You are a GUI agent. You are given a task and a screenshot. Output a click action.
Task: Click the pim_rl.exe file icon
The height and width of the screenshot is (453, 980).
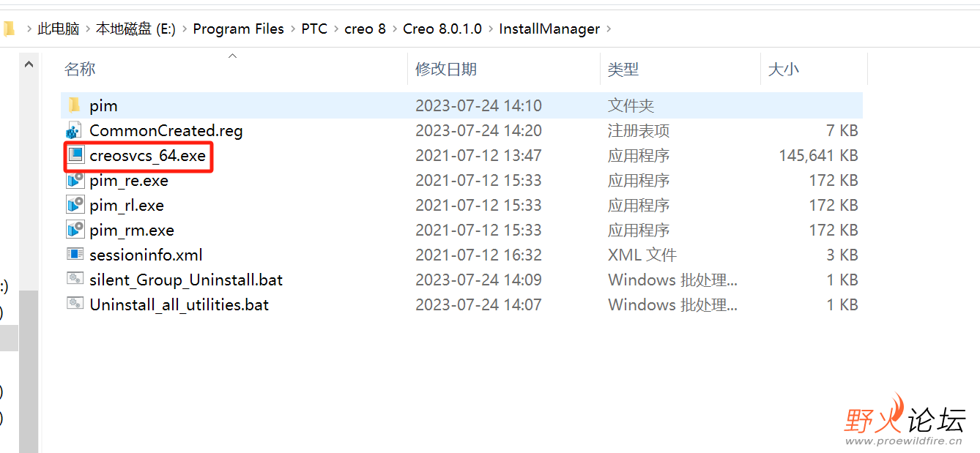75,206
